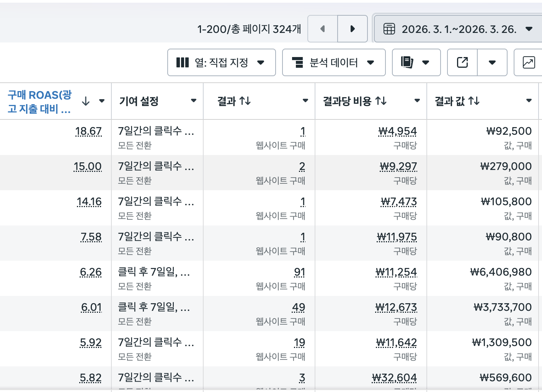Open the 분석 데이터 breakdown dropdown
The width and height of the screenshot is (542, 392).
click(333, 62)
